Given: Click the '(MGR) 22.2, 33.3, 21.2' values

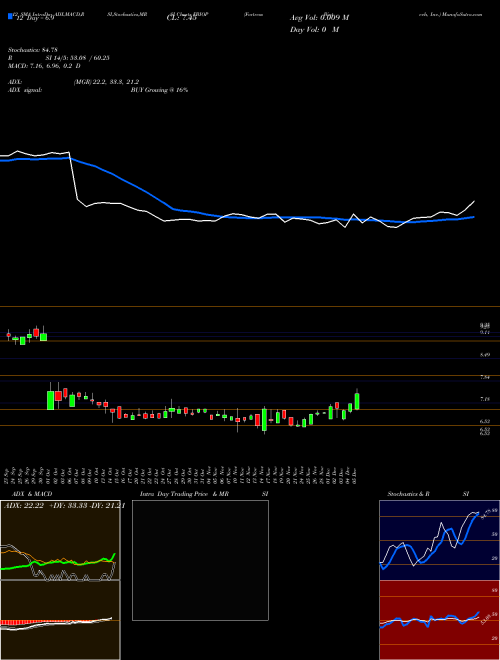Looking at the screenshot, I should click(106, 82).
